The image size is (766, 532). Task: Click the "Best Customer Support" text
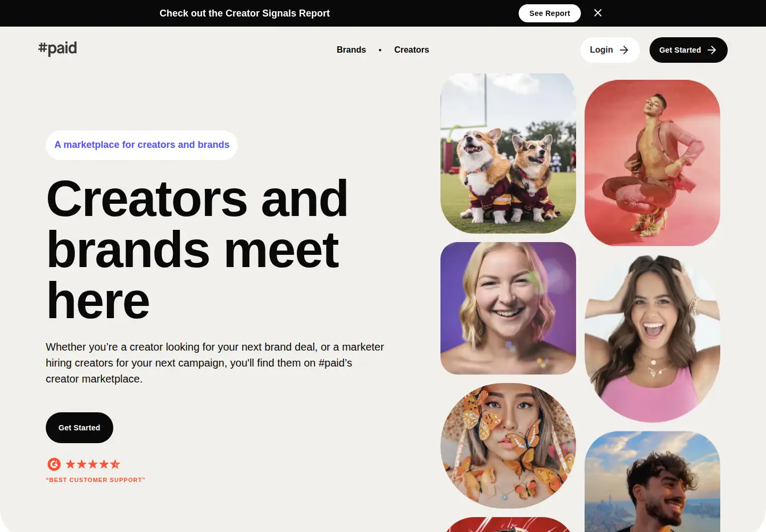tap(96, 480)
